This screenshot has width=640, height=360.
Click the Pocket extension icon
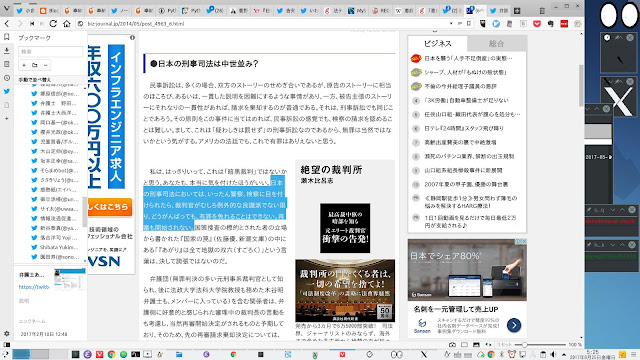537,24
